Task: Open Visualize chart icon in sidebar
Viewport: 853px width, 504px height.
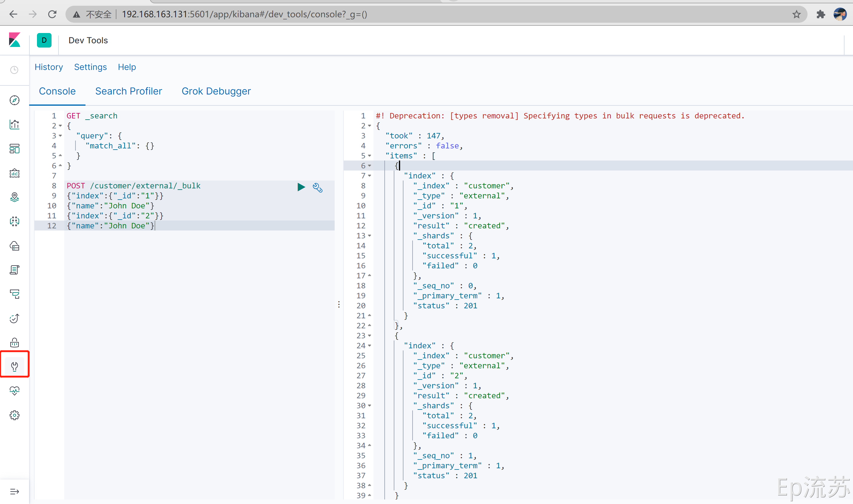Action: [14, 125]
